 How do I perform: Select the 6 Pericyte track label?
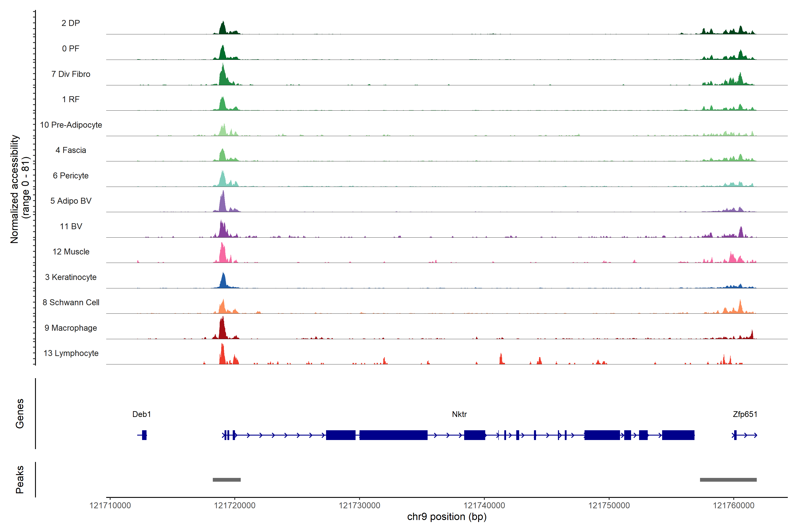coord(70,175)
